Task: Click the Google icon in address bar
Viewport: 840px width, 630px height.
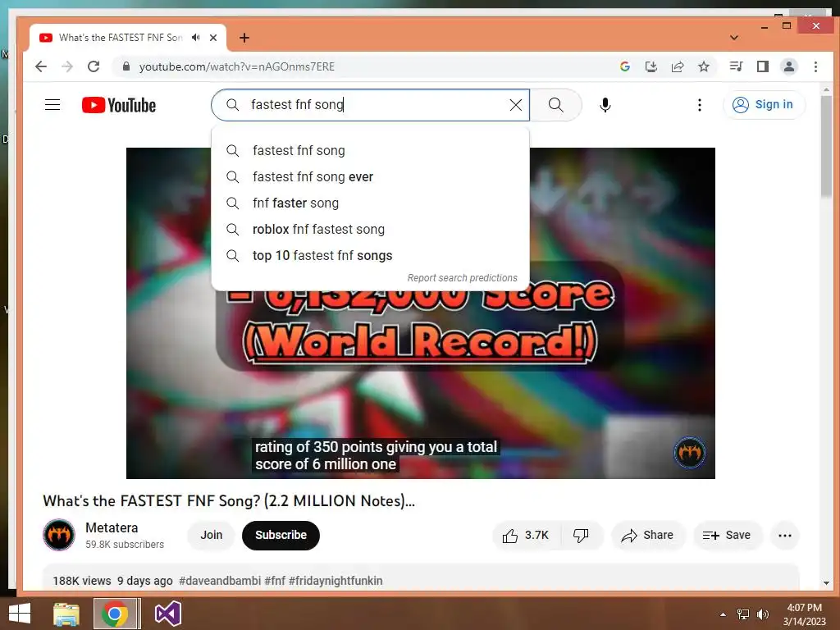Action: tap(624, 66)
